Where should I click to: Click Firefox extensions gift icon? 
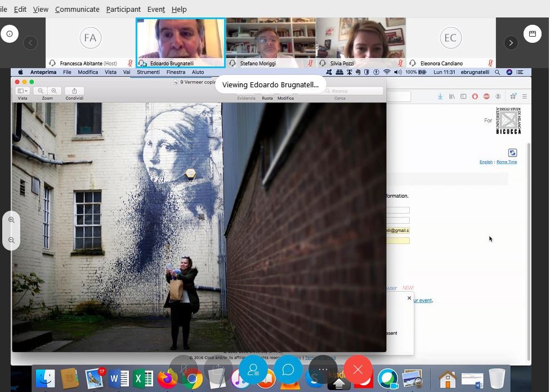coord(513,96)
